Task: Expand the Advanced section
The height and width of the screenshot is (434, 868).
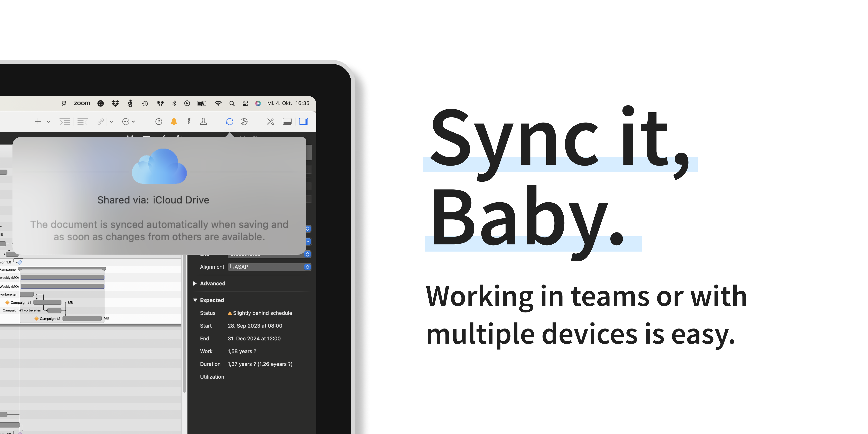Action: pyautogui.click(x=195, y=283)
